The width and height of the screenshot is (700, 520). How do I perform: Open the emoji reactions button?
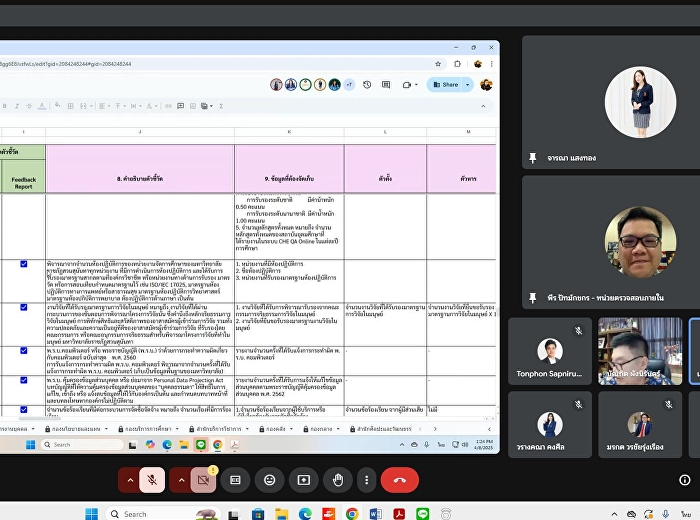coord(270,480)
